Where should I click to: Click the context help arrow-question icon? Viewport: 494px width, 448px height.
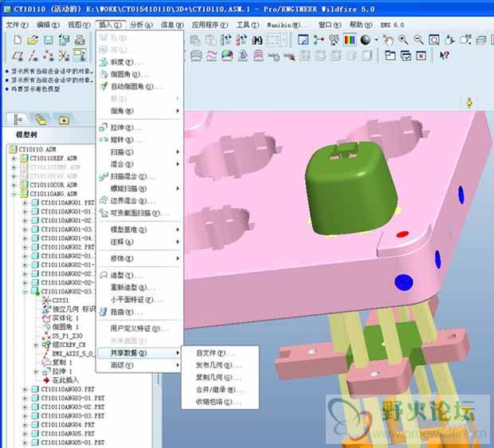445,56
